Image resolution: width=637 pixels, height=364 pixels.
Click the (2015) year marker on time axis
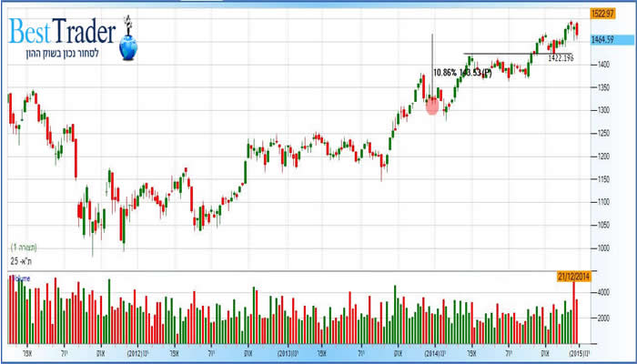tap(575, 351)
